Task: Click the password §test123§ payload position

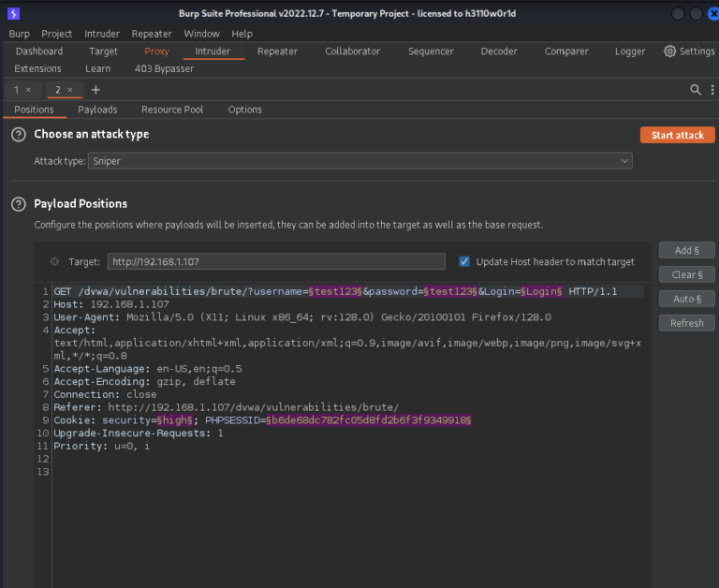Action: pyautogui.click(x=450, y=291)
